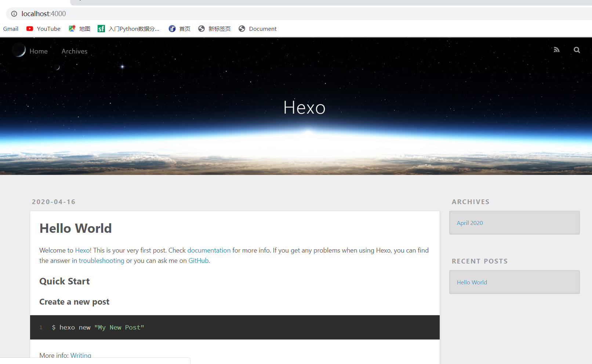
Task: Click the ARCHIVES sidebar heading
Action: coord(471,202)
